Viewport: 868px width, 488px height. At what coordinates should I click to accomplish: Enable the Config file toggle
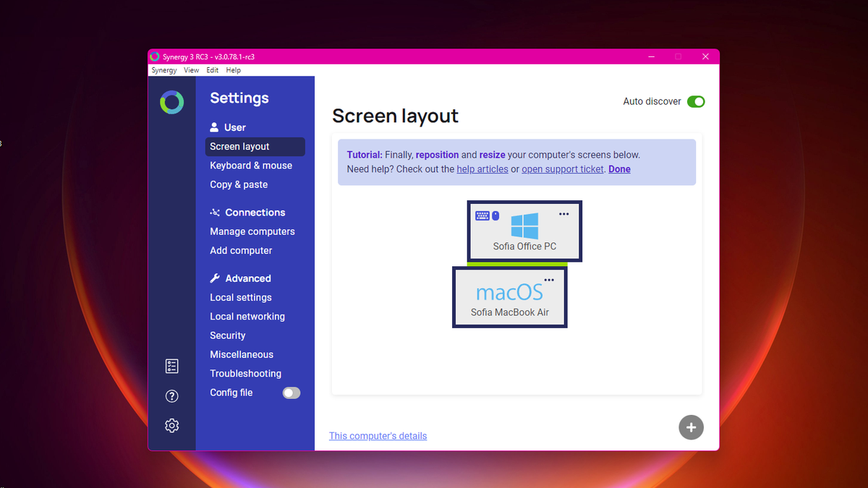pos(291,393)
